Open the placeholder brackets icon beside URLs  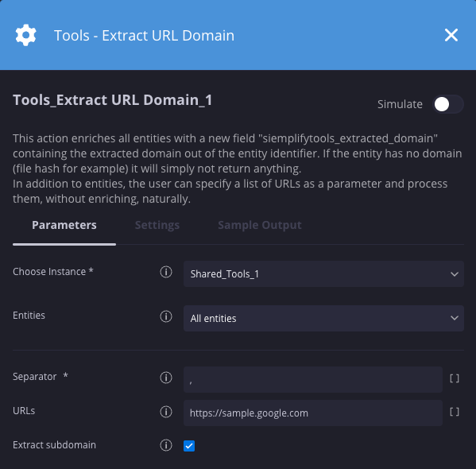tap(455, 412)
